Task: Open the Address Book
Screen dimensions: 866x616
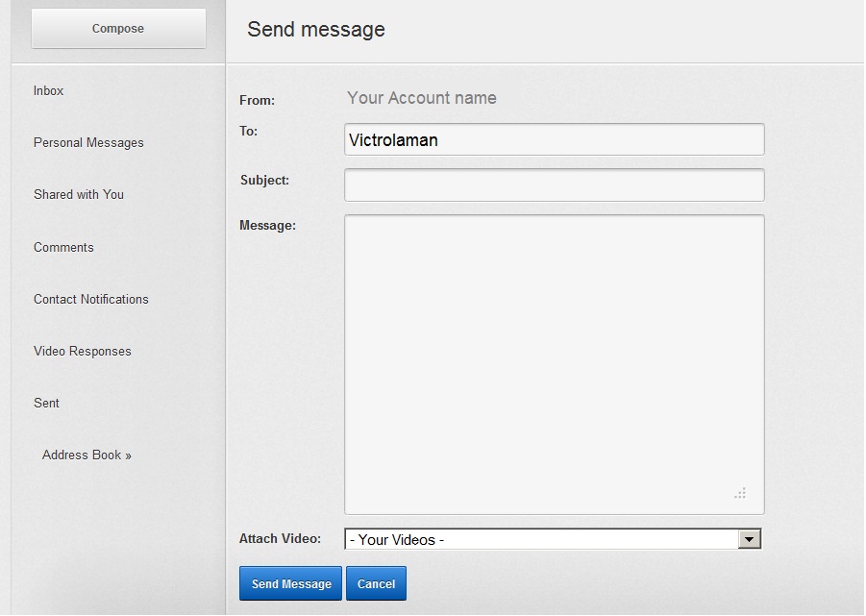Action: (87, 455)
